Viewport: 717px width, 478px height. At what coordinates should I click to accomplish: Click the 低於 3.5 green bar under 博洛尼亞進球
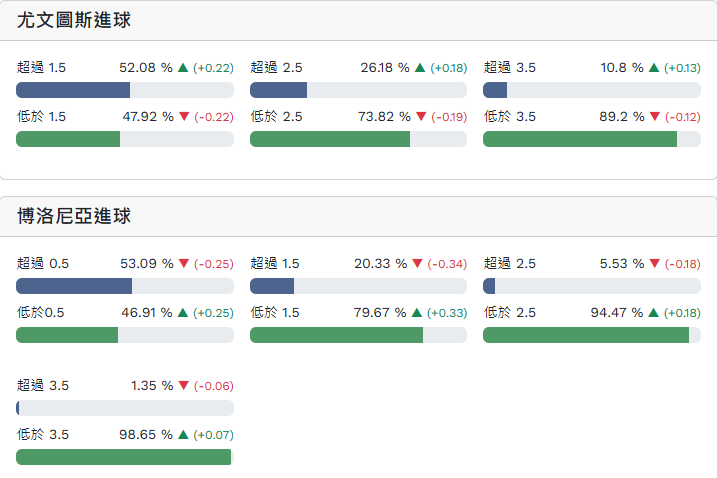click(x=123, y=457)
